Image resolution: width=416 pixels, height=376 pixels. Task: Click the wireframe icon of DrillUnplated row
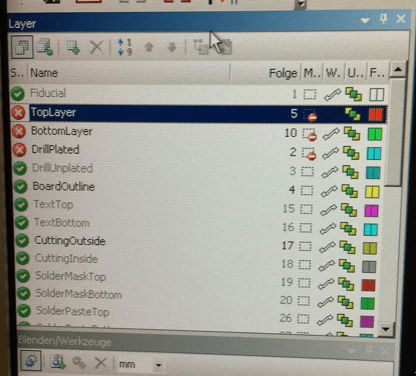point(330,172)
